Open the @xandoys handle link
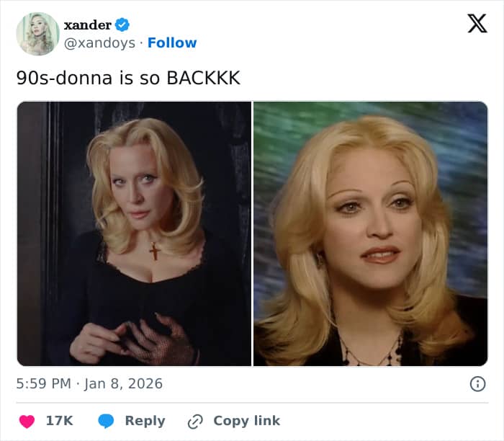This screenshot has height=441, width=504. tap(100, 43)
